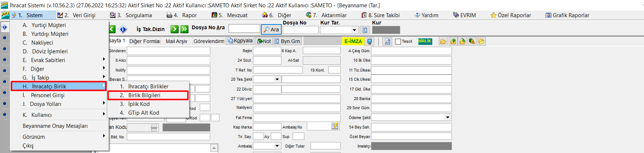This screenshot has height=153, width=644.
Task: Switch to the Mail Arşiv tab
Action: [176, 41]
